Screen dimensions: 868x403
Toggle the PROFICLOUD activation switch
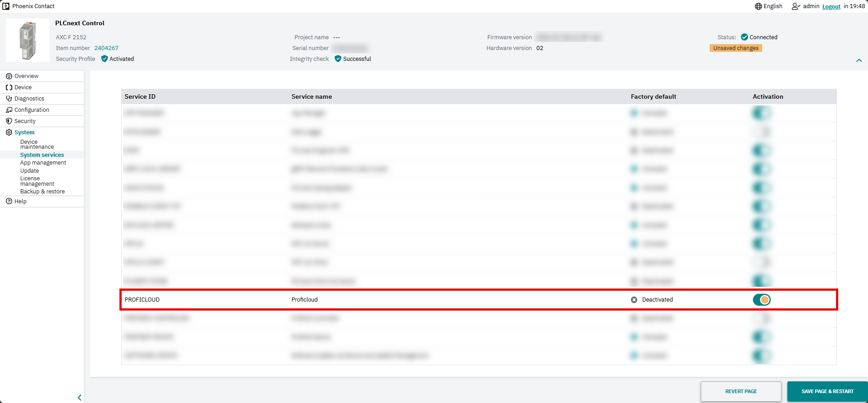(x=762, y=300)
